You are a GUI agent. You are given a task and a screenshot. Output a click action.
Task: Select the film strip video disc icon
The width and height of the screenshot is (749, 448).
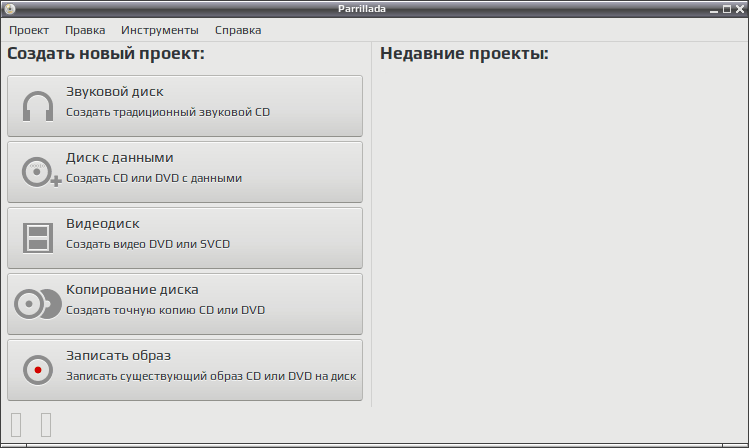[38, 238]
